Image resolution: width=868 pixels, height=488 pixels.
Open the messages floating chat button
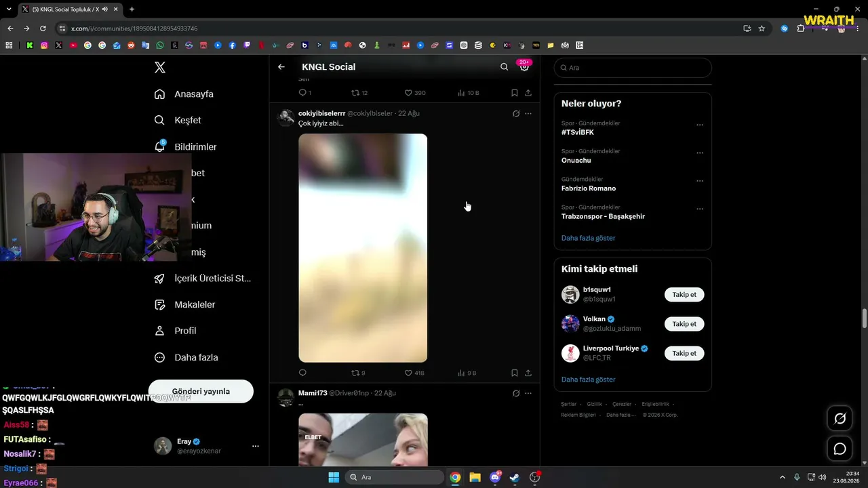840,449
